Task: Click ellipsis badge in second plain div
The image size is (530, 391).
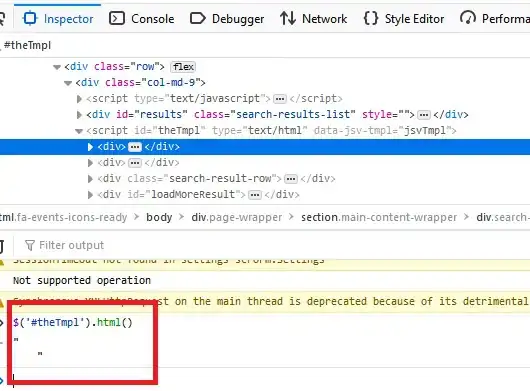Action: point(135,163)
